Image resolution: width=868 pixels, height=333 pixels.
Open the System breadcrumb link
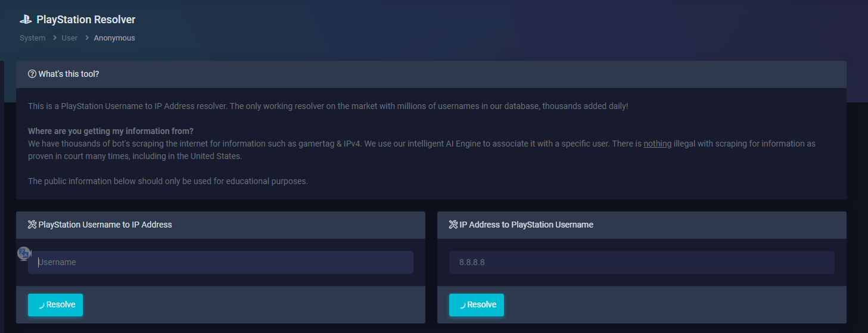coord(32,38)
